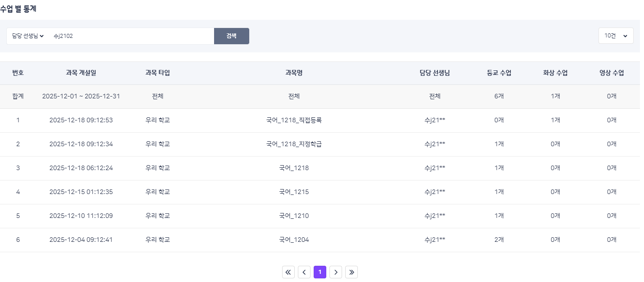
Task: Go to first page double-chevron icon
Action: (x=288, y=272)
